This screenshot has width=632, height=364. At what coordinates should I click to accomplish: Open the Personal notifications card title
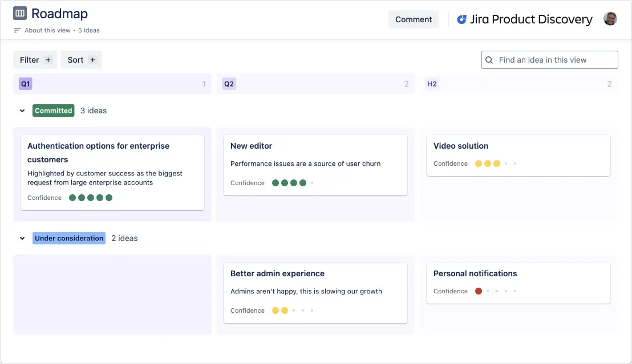[475, 273]
